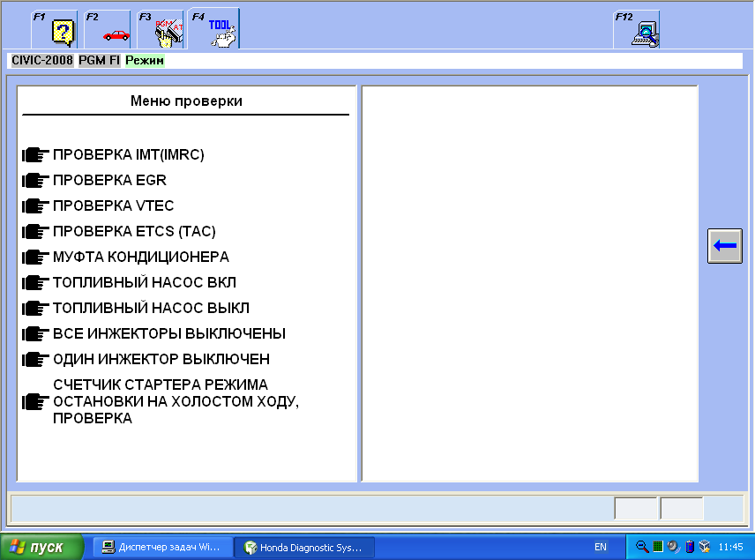Switch to Диспетчер задач taskbar window

pyautogui.click(x=161, y=547)
